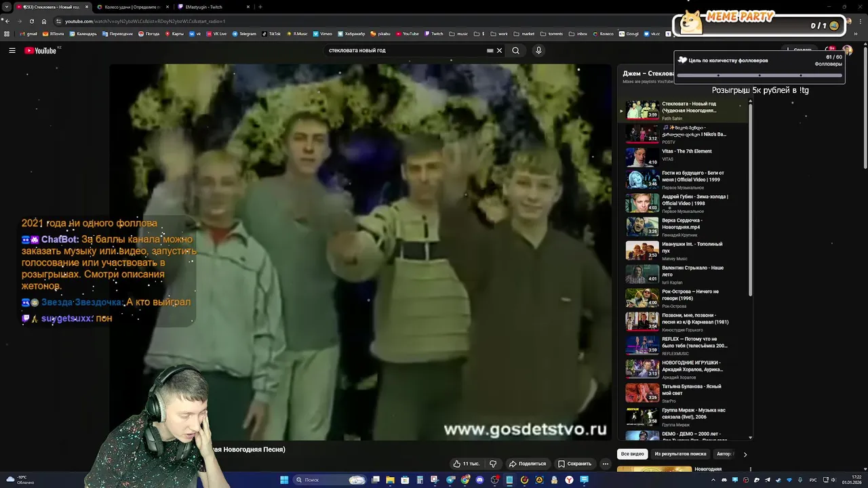Clear the YouTube search field text
Viewport: 868px width, 488px height.
point(499,50)
